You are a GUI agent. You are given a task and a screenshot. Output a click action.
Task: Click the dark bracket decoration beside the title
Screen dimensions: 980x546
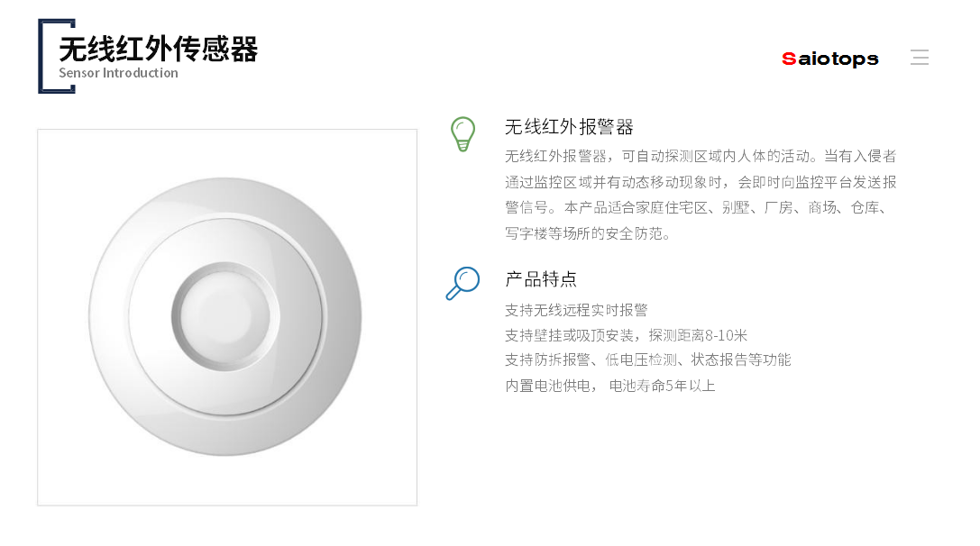click(45, 56)
